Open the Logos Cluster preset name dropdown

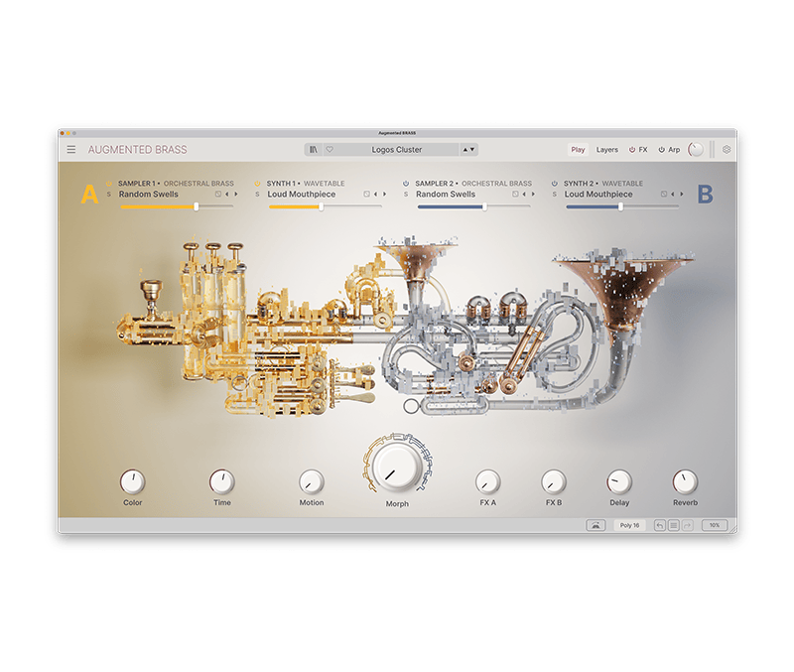point(397,150)
